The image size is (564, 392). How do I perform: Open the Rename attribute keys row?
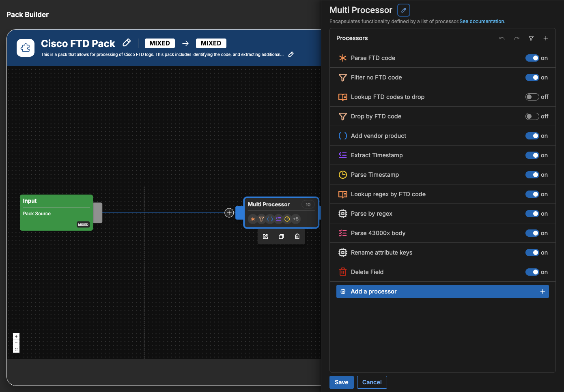(442, 253)
